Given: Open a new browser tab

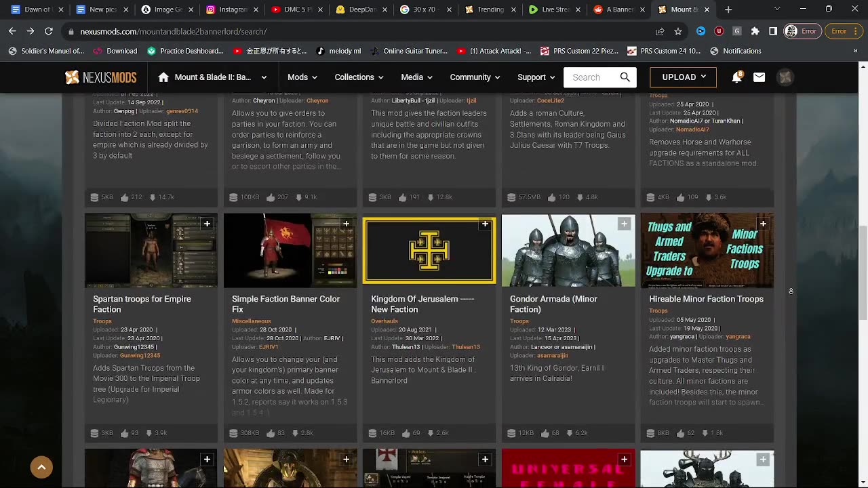Looking at the screenshot, I should point(728,9).
